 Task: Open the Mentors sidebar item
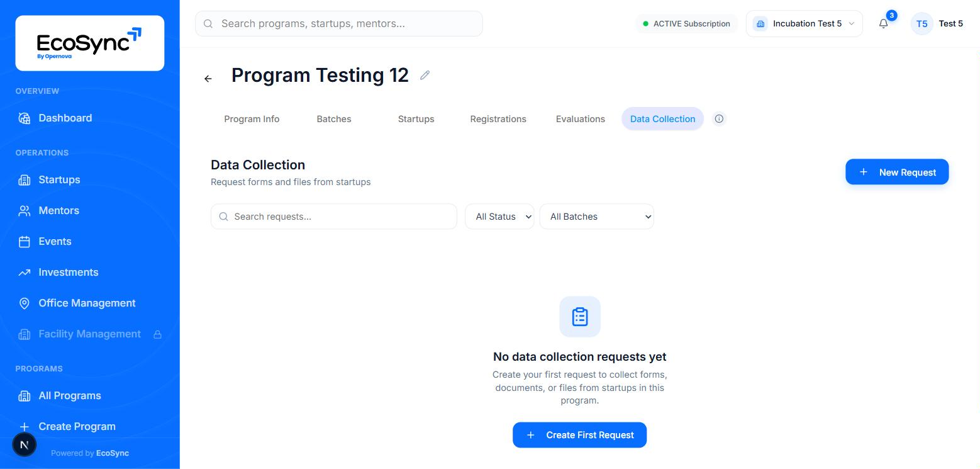click(x=58, y=210)
